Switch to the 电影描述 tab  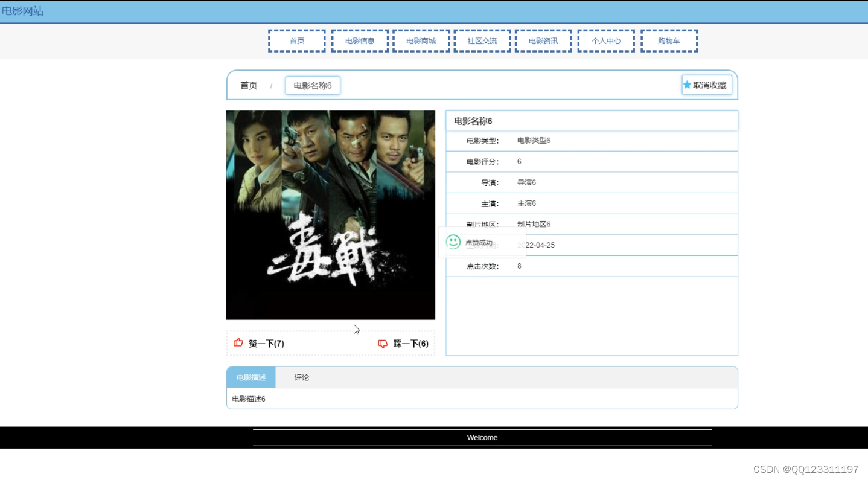(x=251, y=377)
